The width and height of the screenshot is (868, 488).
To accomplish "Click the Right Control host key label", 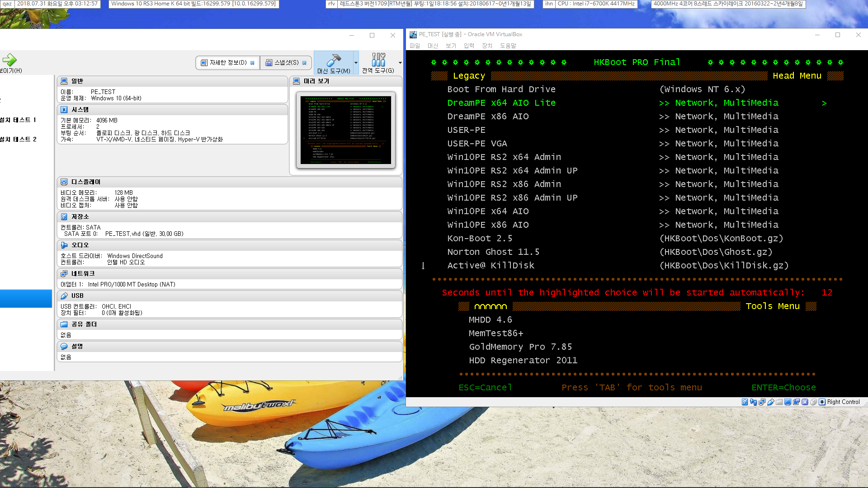I will tap(843, 402).
